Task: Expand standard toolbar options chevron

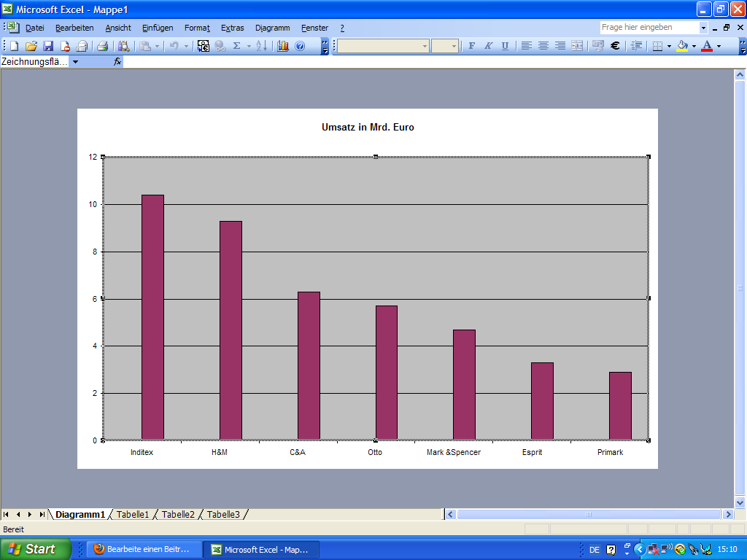Action: click(x=325, y=46)
